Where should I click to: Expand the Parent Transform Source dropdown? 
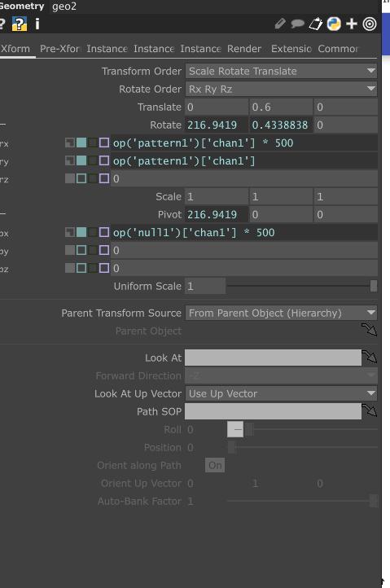pos(281,313)
